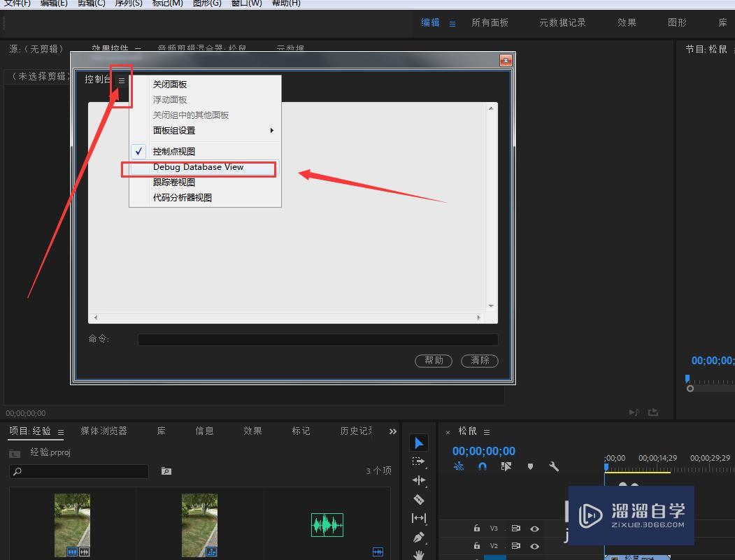The image size is (735, 560).
Task: Switch to 所有面板 workspace
Action: 490,22
